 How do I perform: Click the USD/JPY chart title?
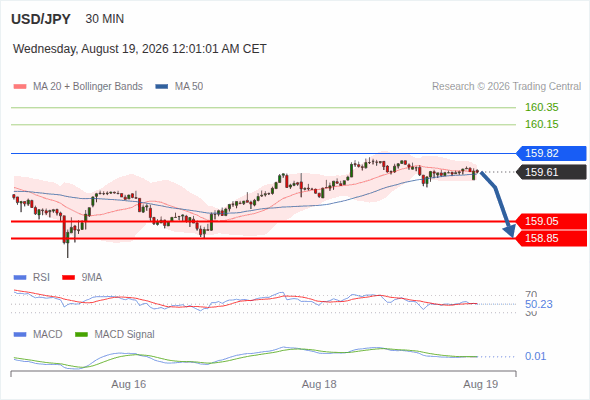point(41,19)
